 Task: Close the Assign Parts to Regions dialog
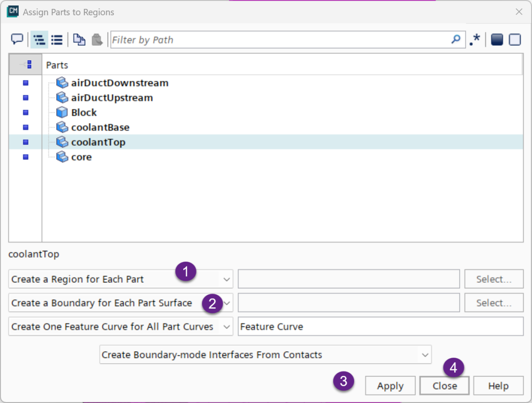[x=519, y=12]
